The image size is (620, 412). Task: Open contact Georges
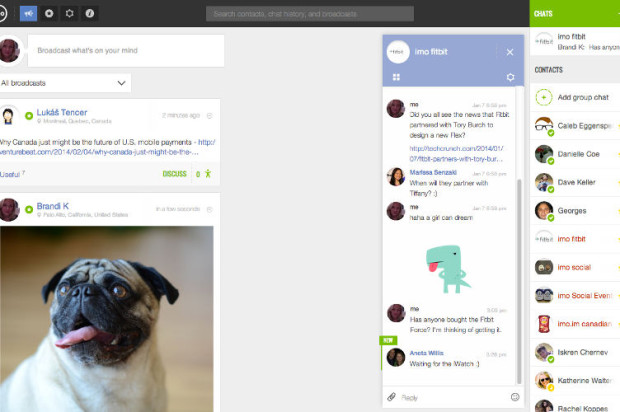(x=575, y=211)
